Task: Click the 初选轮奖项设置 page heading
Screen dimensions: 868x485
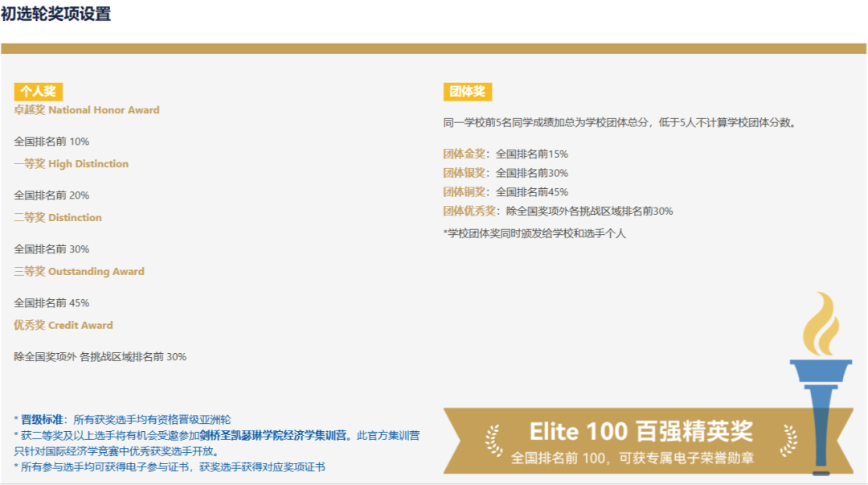Action: (56, 14)
